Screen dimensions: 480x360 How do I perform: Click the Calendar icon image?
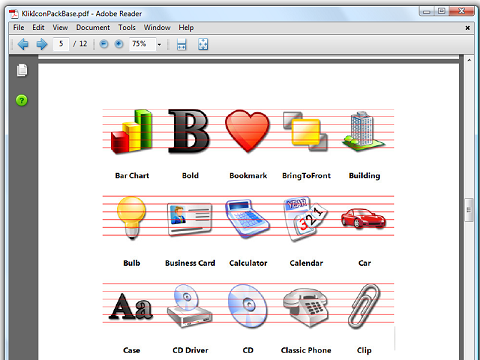click(x=305, y=219)
